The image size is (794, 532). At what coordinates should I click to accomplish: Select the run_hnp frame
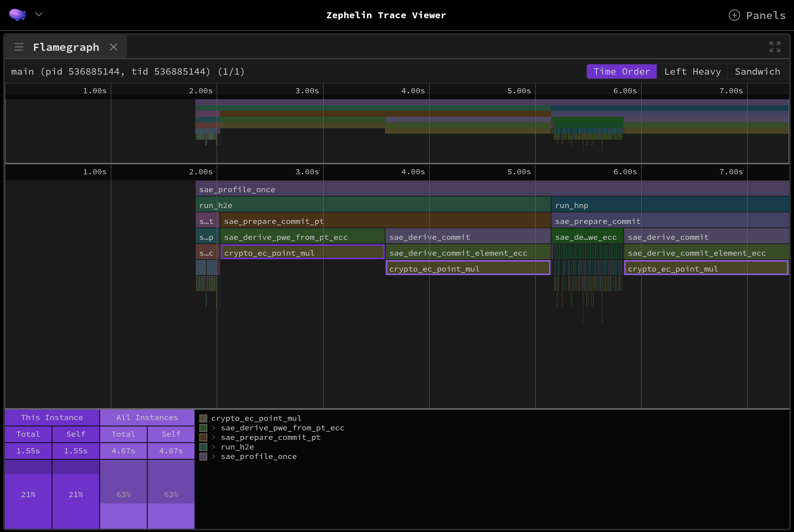[x=670, y=205]
